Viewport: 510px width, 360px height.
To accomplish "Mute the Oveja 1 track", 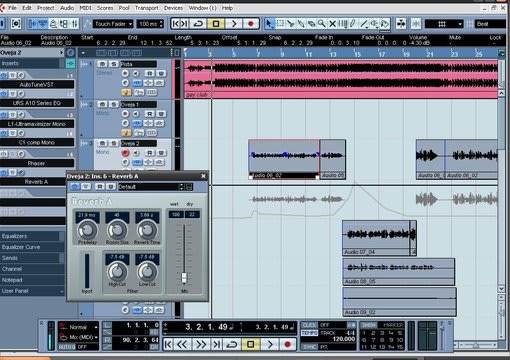I will point(102,104).
